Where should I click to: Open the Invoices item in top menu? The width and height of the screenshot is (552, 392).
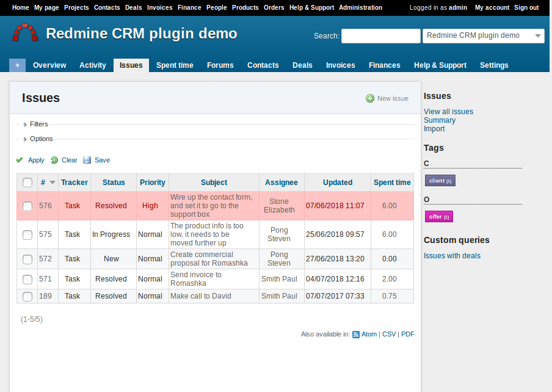pyautogui.click(x=159, y=7)
